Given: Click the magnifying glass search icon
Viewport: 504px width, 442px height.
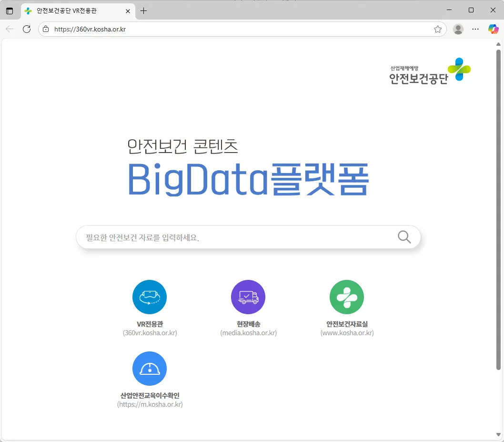Looking at the screenshot, I should pyautogui.click(x=404, y=237).
